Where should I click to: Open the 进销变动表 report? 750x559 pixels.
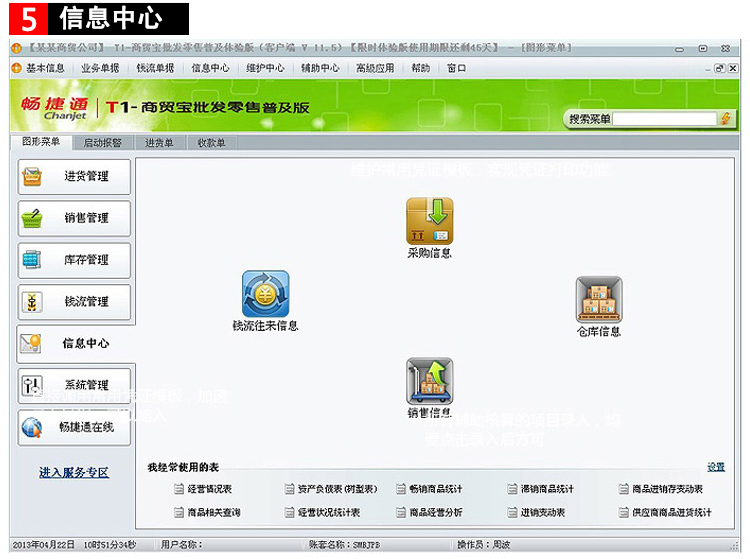point(536,512)
